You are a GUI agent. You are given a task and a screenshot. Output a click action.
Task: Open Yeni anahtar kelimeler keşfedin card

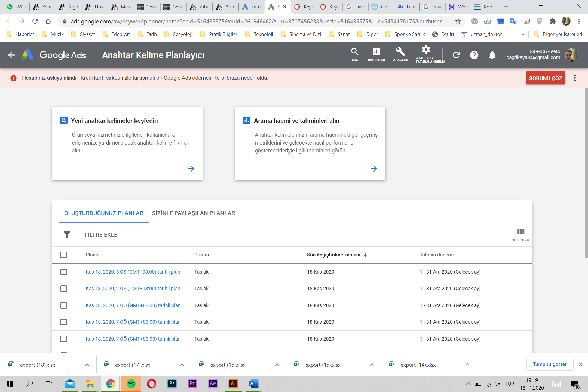click(127, 143)
